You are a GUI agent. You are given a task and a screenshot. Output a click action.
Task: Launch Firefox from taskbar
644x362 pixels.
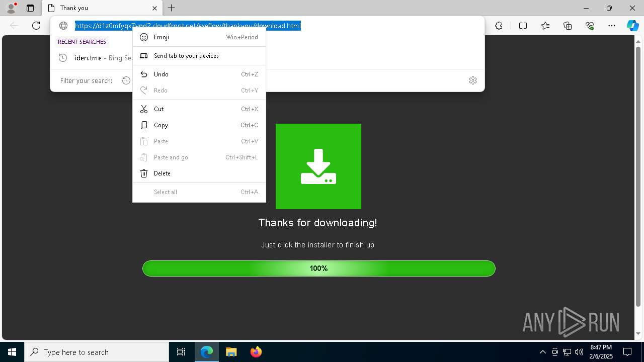tap(256, 352)
